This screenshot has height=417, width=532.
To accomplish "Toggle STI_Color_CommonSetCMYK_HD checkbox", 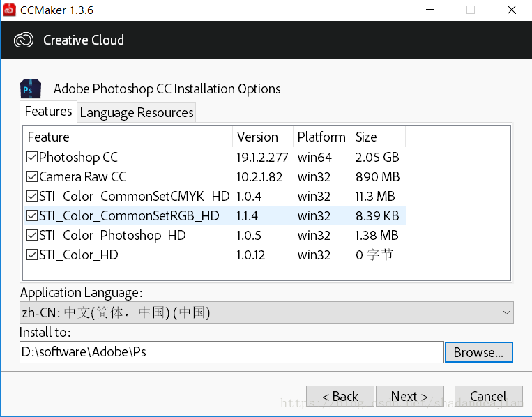I will [32, 196].
